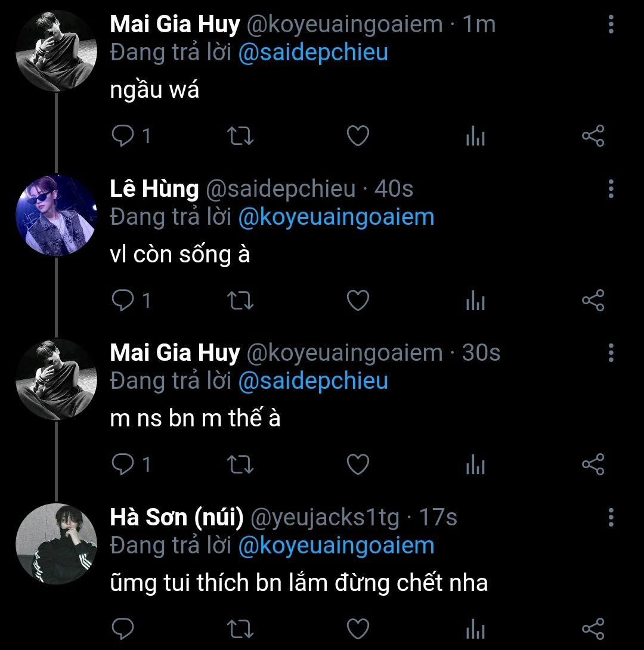Like Mai Gia Huy's "ngầu wá" tweet
644x650 pixels.
click(358, 137)
